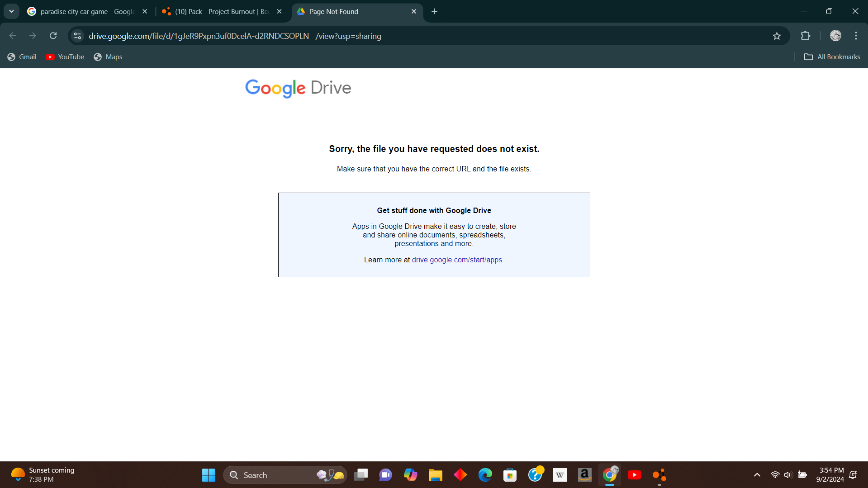
Task: Open the Maps bookmark
Action: click(x=108, y=57)
